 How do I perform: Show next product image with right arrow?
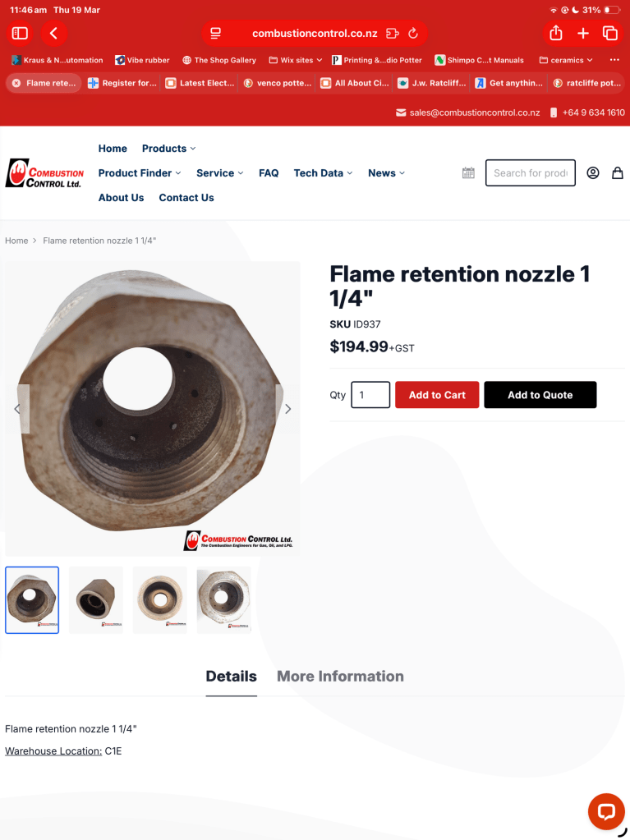287,409
